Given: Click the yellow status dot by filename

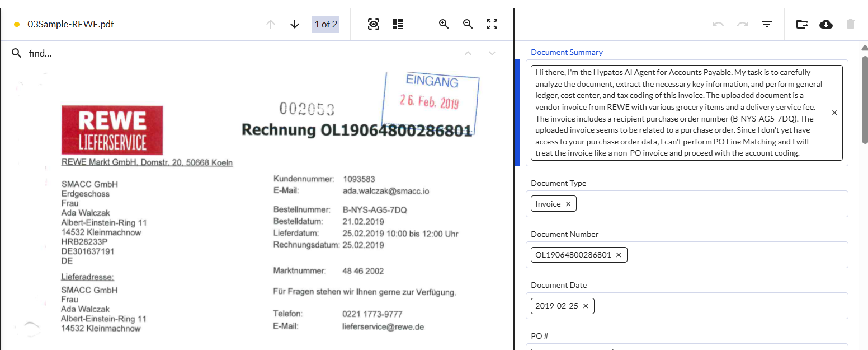Looking at the screenshot, I should [17, 24].
